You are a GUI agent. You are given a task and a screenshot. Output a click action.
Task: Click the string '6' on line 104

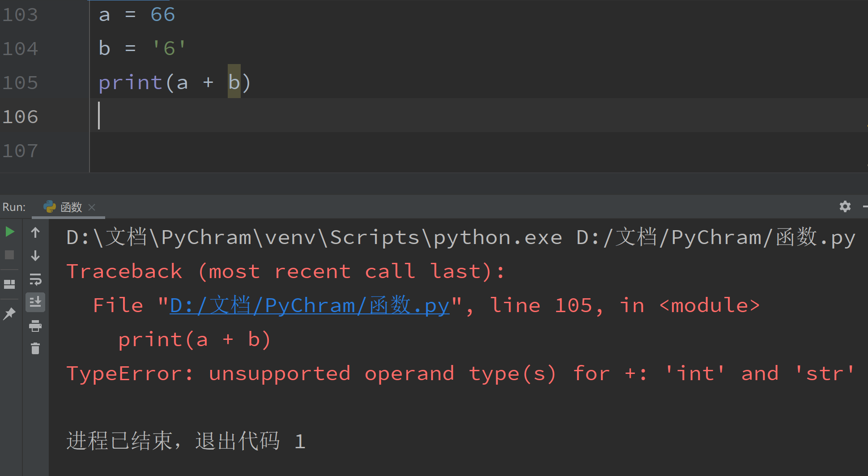(x=169, y=48)
